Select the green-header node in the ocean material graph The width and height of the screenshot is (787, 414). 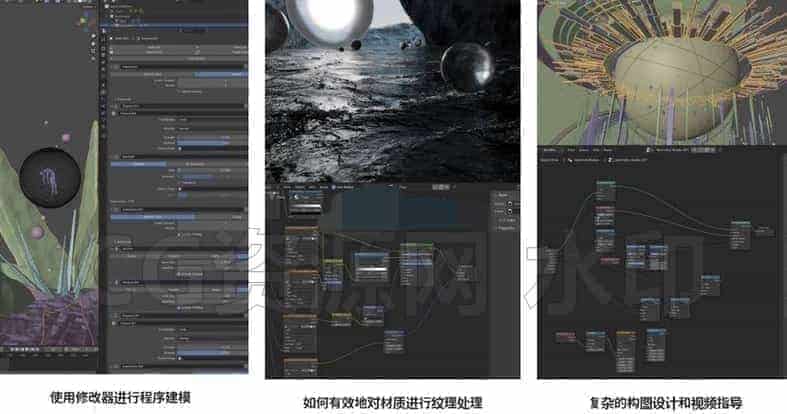pos(416,262)
